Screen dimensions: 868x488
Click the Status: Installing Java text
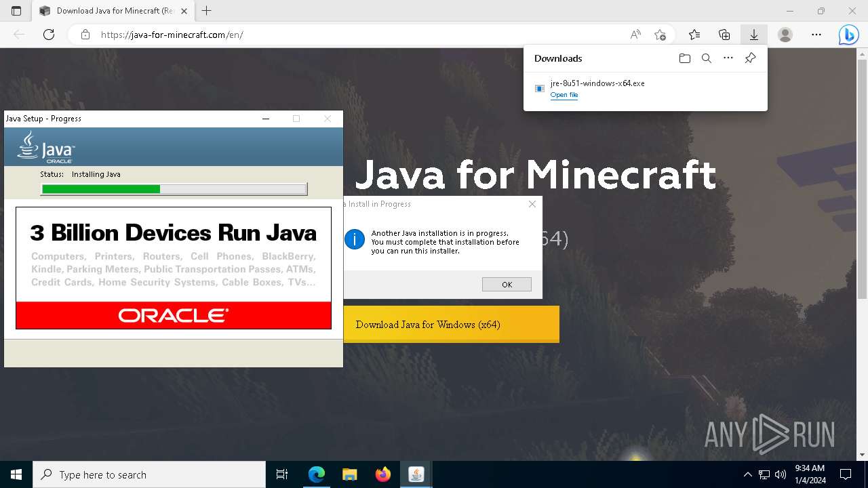tap(80, 174)
